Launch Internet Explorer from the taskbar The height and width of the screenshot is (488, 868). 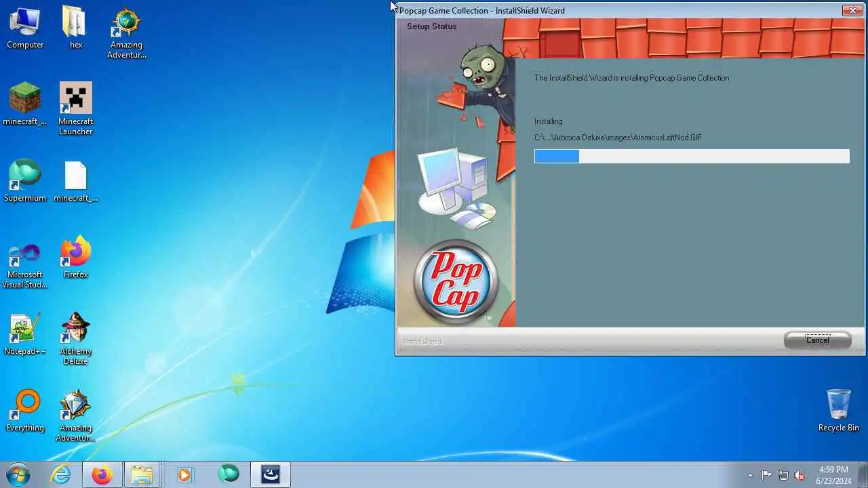[61, 474]
